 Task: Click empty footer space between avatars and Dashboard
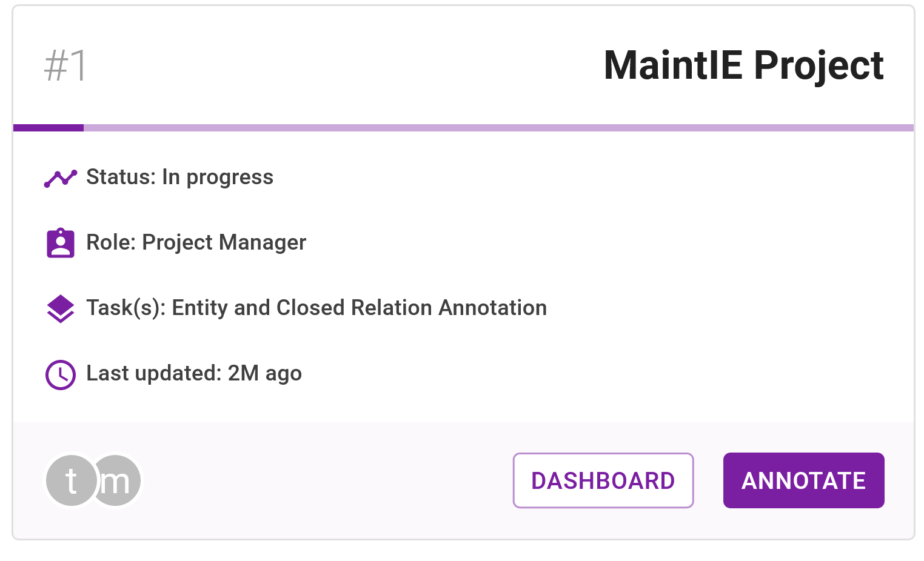(x=327, y=480)
